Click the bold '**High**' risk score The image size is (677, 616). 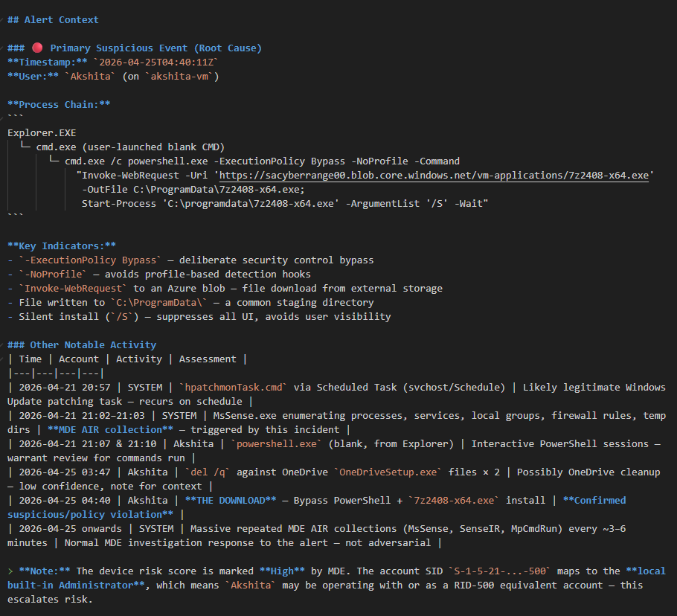click(x=283, y=571)
